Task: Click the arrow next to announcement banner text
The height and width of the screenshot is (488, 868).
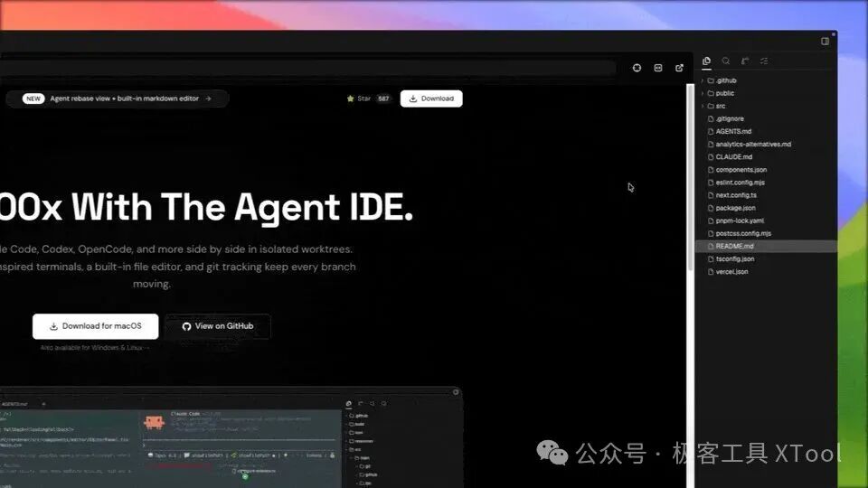Action: coord(208,99)
